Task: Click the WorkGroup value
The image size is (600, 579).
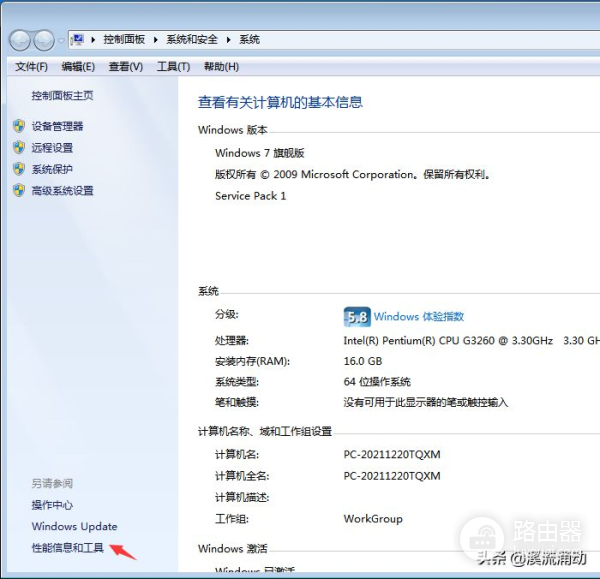Action: [373, 519]
